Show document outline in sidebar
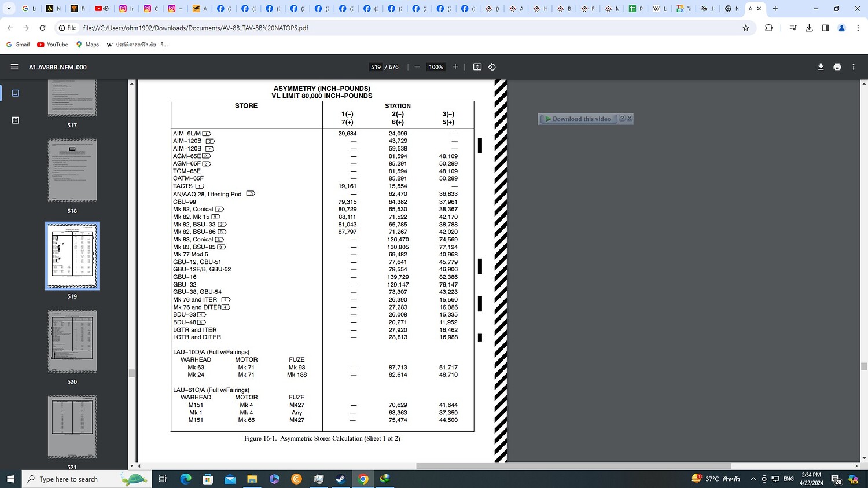 [x=16, y=120]
